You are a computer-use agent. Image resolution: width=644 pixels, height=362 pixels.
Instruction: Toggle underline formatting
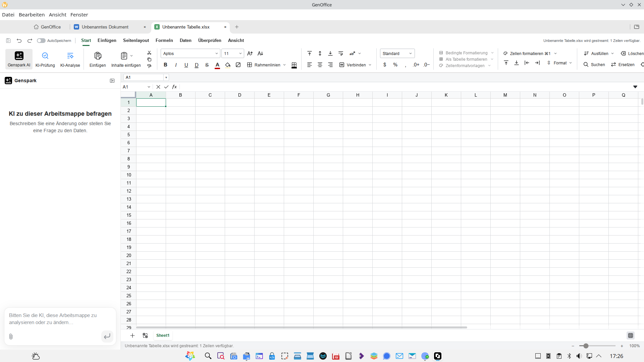pos(186,65)
